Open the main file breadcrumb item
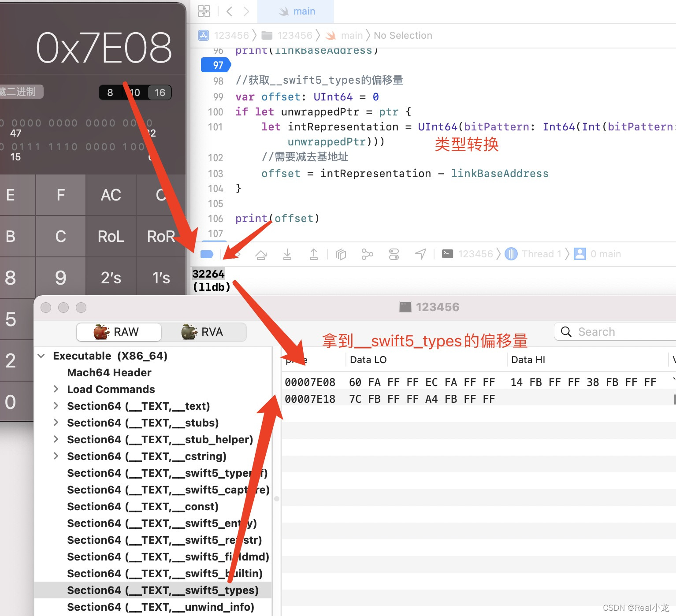 (344, 35)
